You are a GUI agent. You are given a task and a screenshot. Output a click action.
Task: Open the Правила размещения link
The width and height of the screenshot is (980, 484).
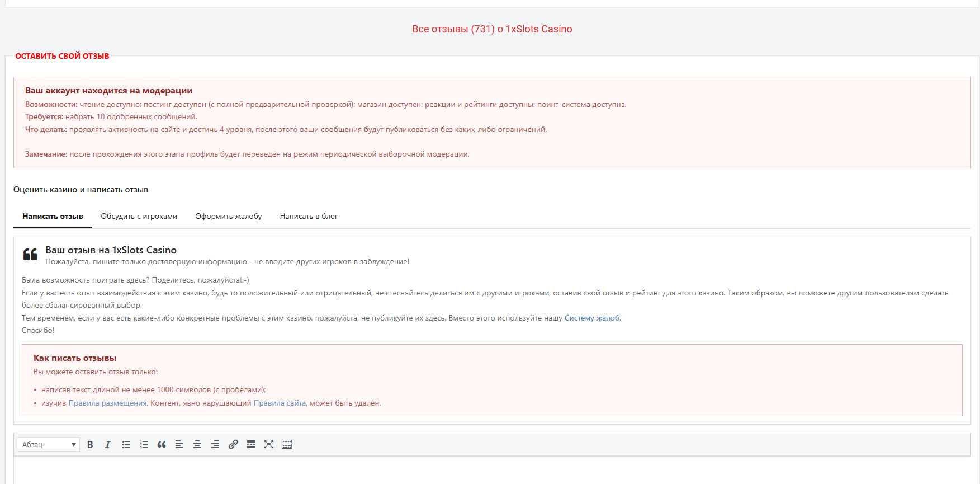tap(107, 403)
